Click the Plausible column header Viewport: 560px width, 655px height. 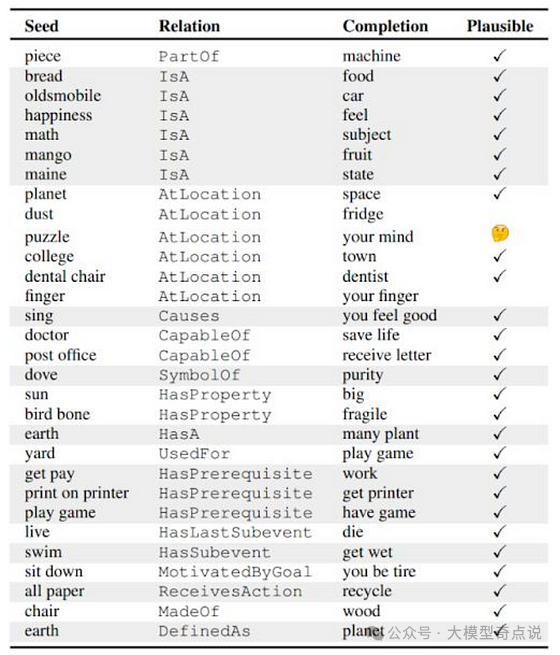pos(500,26)
